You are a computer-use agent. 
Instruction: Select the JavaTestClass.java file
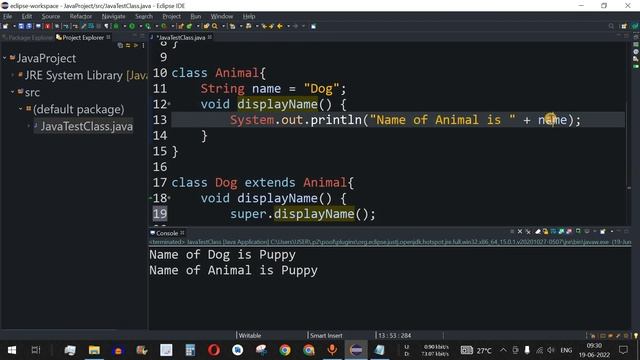pos(87,127)
